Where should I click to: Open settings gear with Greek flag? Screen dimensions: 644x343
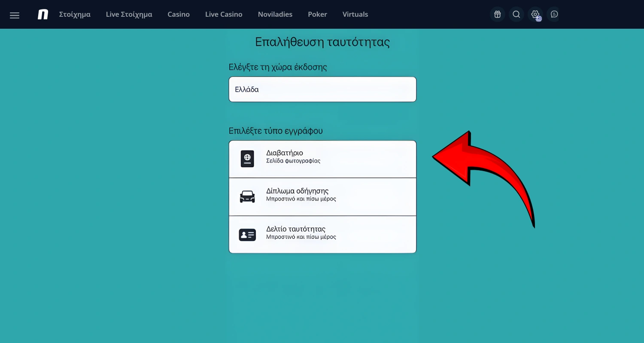coord(535,15)
